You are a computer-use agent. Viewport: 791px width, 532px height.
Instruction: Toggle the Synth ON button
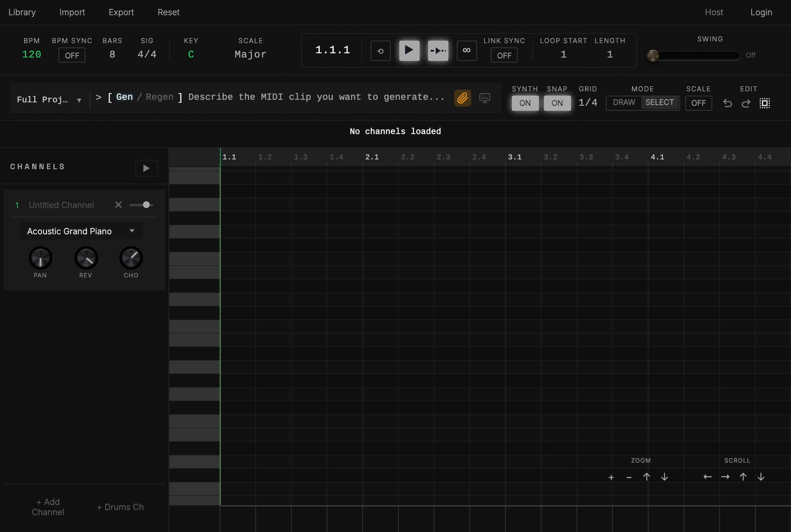click(525, 103)
